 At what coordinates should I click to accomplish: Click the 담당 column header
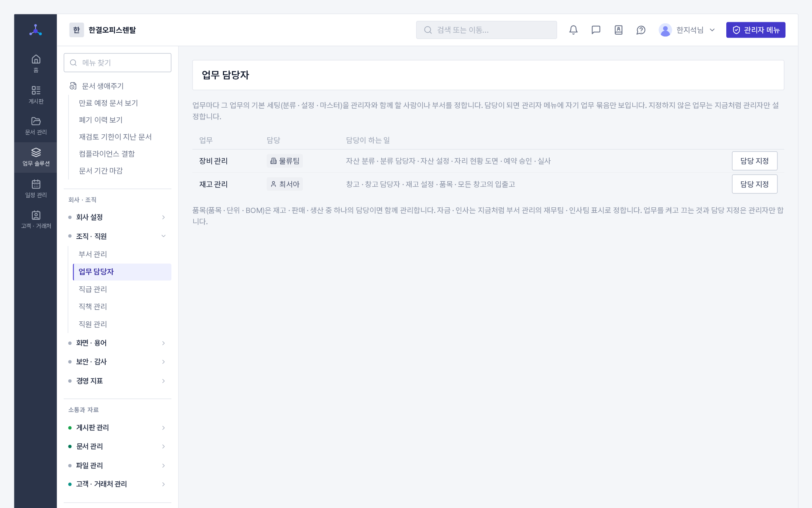pos(273,140)
